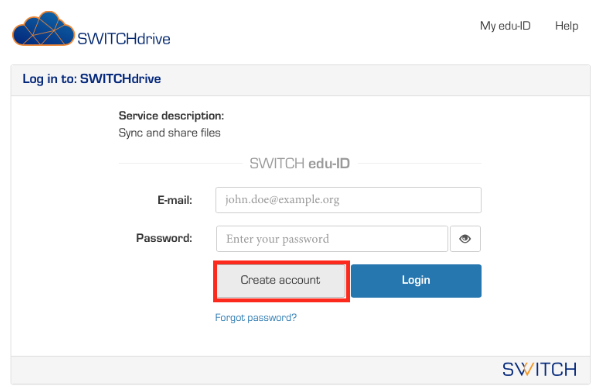Open the My edu-ID menu item
The width and height of the screenshot is (605, 392).
coord(505,26)
